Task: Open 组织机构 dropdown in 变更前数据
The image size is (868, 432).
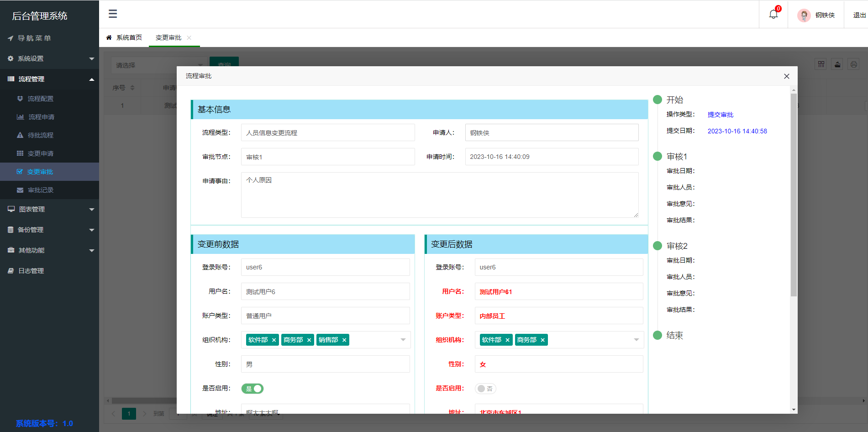Action: 402,340
